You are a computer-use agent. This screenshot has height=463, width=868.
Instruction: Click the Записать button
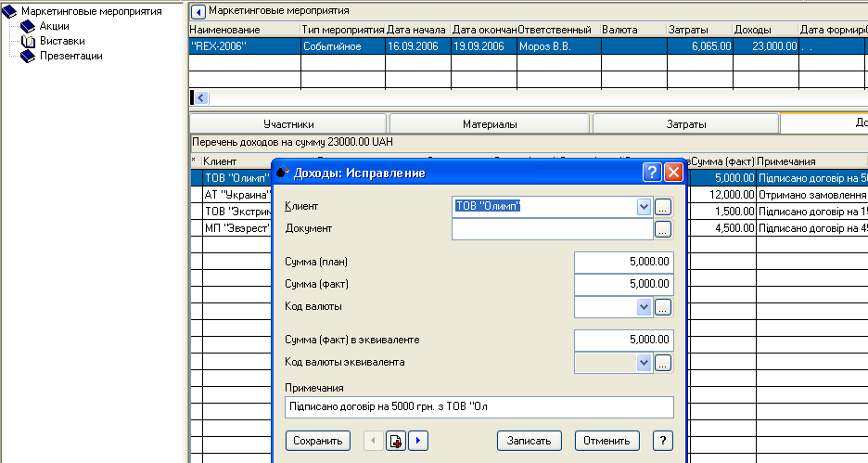coord(530,441)
